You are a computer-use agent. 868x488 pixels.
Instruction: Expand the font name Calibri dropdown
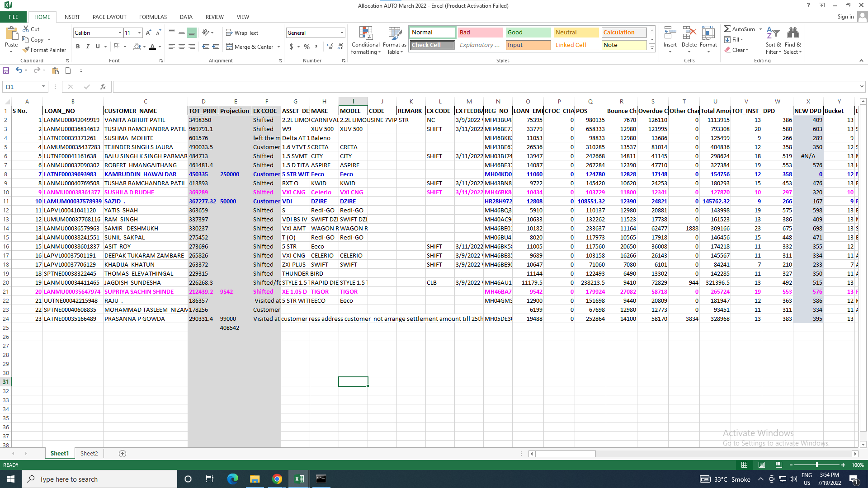pyautogui.click(x=120, y=33)
